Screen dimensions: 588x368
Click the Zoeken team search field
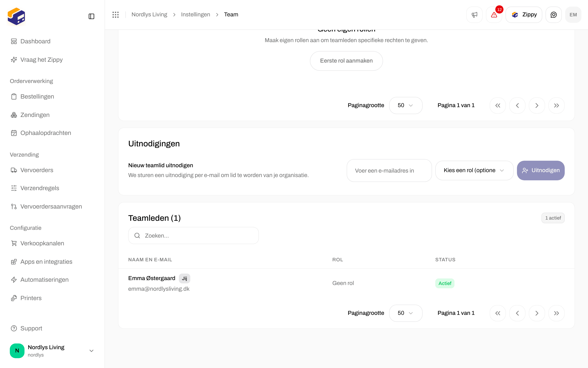coord(193,236)
